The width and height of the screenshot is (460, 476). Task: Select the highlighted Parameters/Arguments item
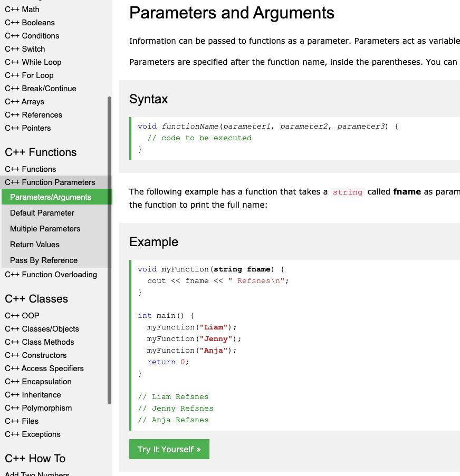coord(51,197)
